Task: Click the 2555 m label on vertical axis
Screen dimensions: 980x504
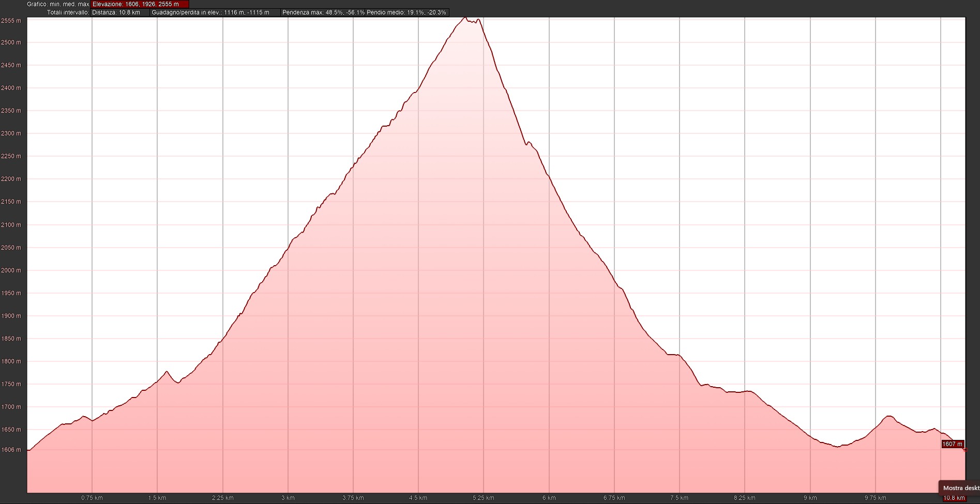Action: click(11, 21)
